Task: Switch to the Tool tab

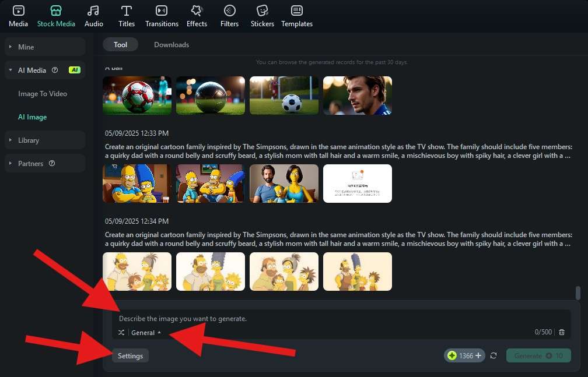Action: click(120, 45)
